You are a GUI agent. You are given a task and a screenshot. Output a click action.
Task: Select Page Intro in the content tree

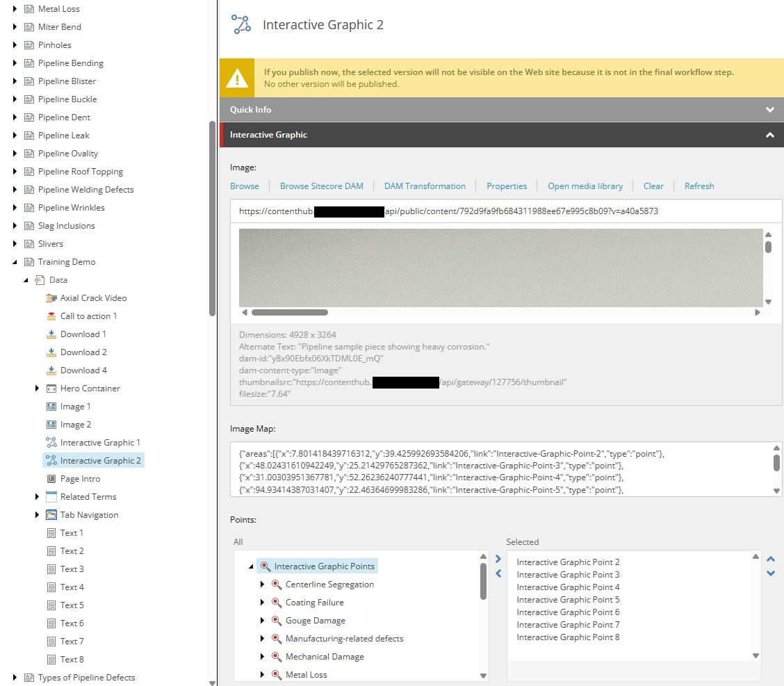click(x=80, y=479)
